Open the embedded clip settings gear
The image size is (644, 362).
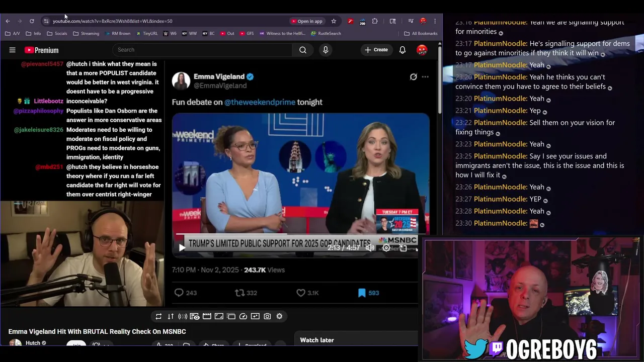point(386,247)
